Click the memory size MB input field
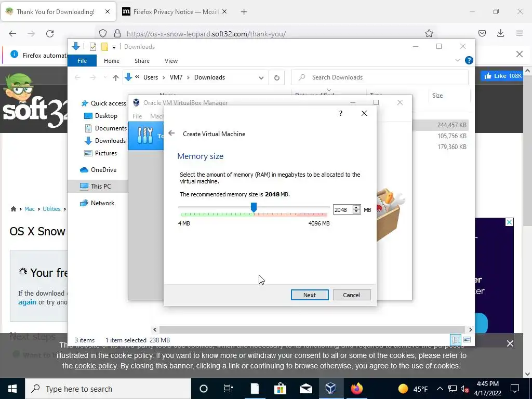Viewport: 532px width, 399px height. [x=343, y=210]
